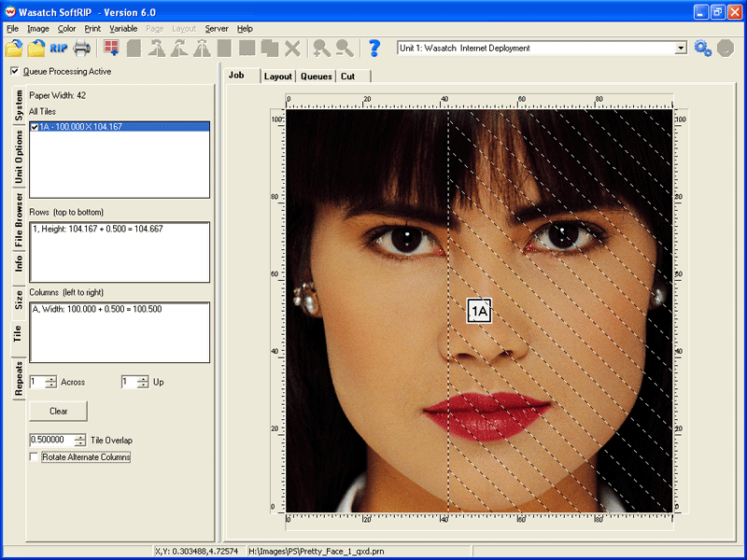Click the first open folder toolbar icon
747x560 pixels.
coord(14,48)
